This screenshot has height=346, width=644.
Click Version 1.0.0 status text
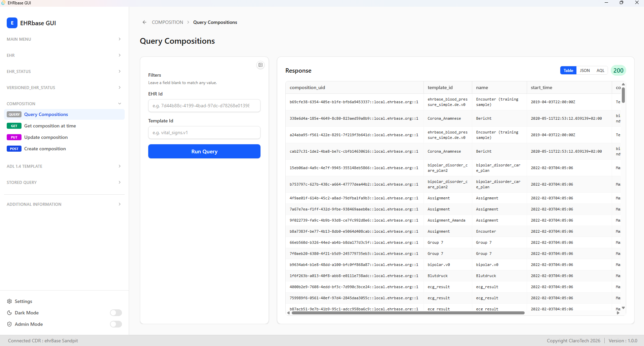point(623,341)
